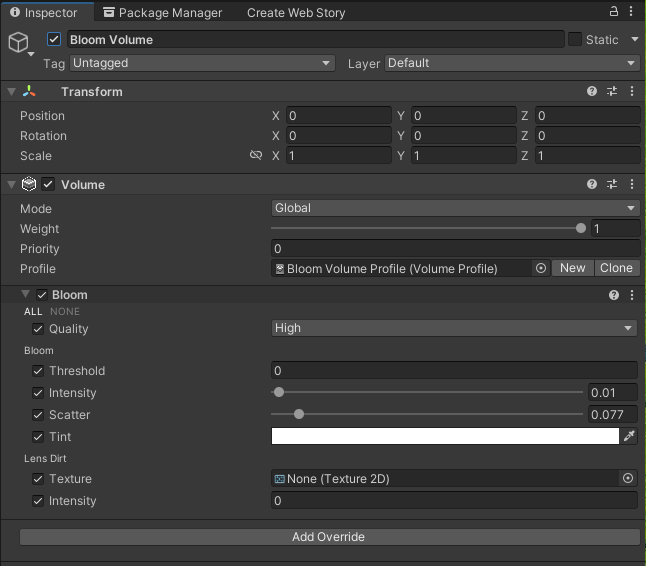This screenshot has width=646, height=566.
Task: Open object picker for Volume Profile field
Action: click(x=541, y=268)
